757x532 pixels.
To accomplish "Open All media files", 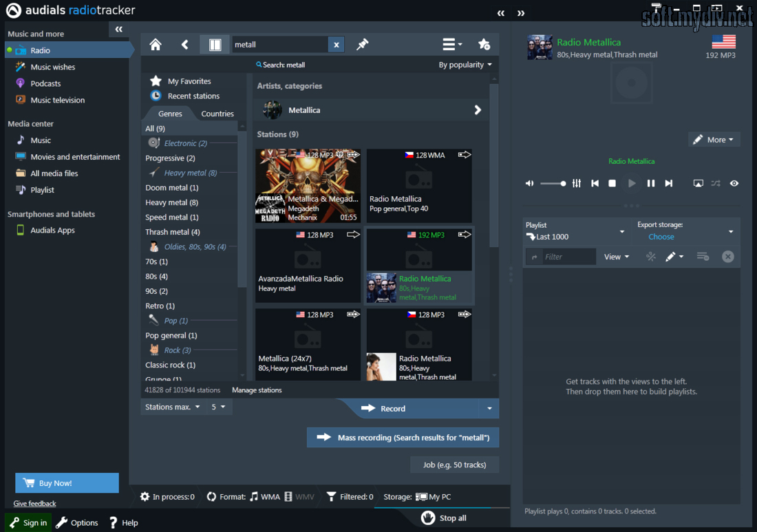I will pos(54,173).
